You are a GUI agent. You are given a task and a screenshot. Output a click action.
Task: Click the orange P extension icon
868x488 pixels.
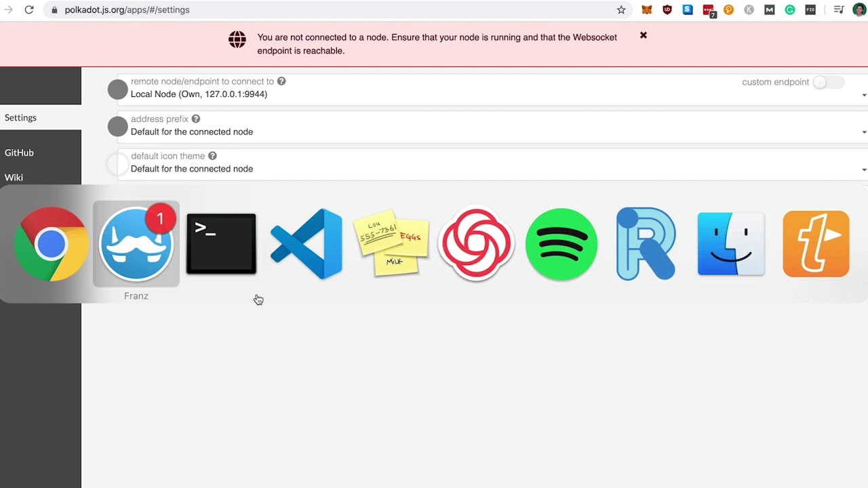pyautogui.click(x=729, y=9)
